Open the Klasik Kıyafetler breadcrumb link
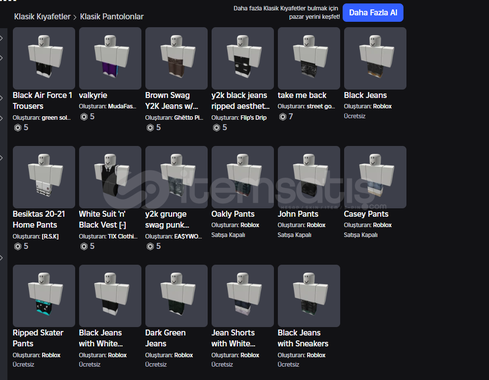The height and width of the screenshot is (380, 489). [x=42, y=17]
